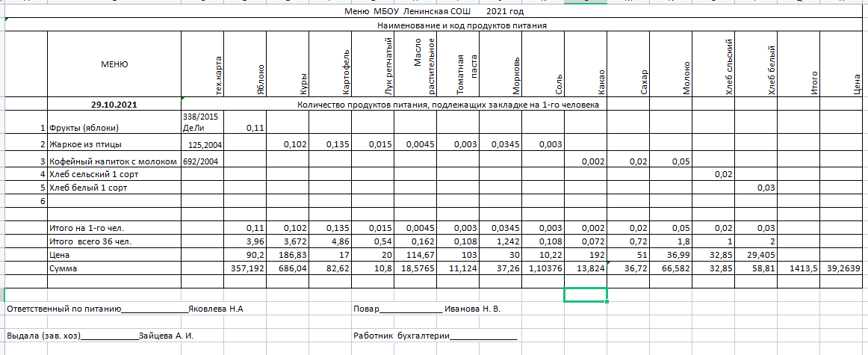Viewport: 868px width, 355px height.
Task: Select the 'Фрукты (яблоки)' menu row cell
Action: point(114,127)
